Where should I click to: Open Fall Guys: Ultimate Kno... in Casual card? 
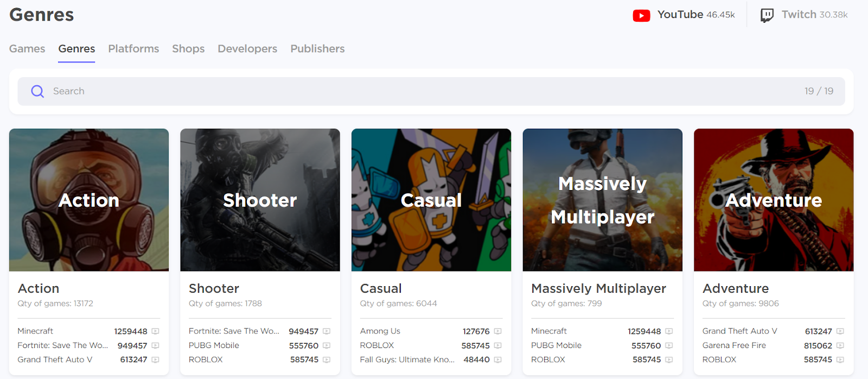[407, 359]
